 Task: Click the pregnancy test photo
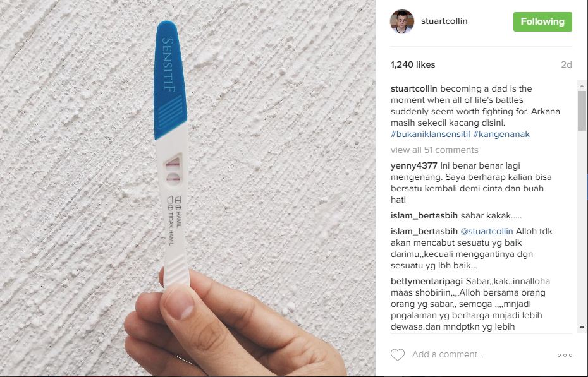[188, 188]
